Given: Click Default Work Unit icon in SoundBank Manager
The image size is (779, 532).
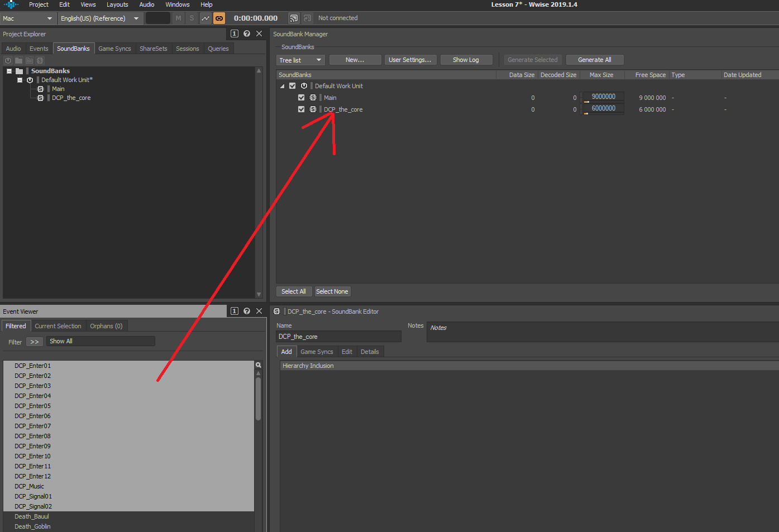Looking at the screenshot, I should pyautogui.click(x=304, y=86).
